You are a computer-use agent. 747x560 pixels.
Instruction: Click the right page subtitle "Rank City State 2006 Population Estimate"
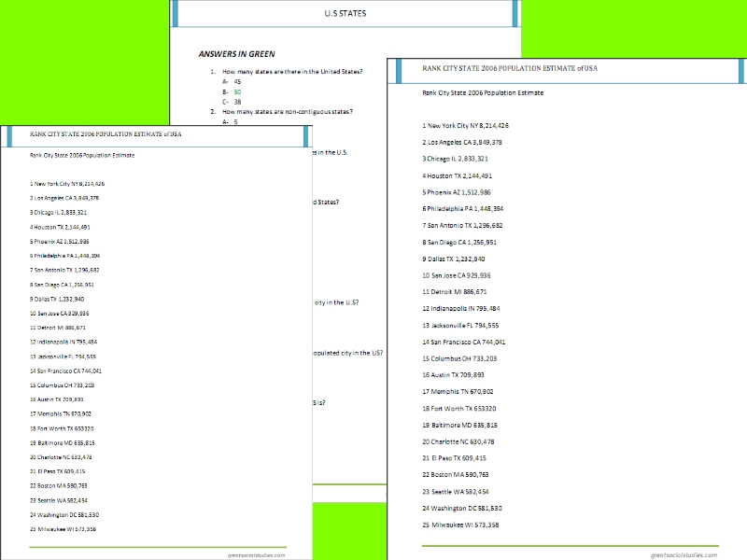(483, 92)
